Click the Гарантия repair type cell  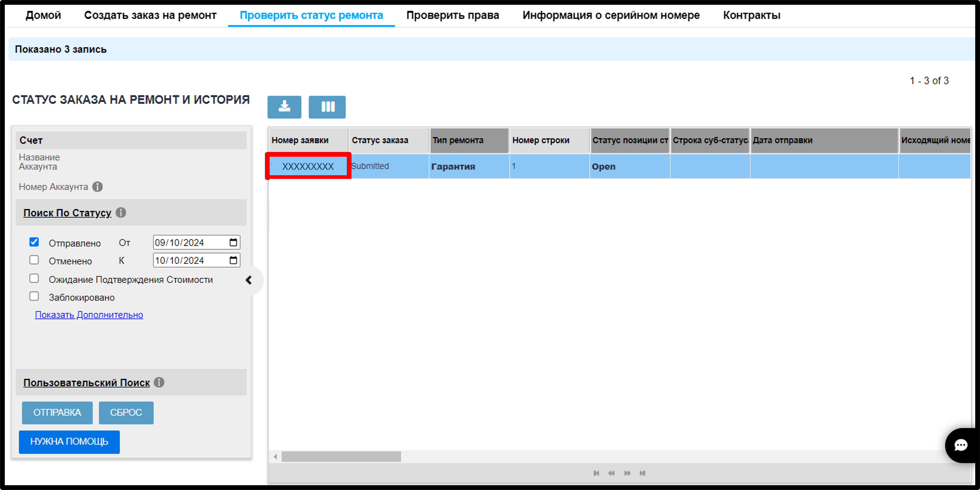469,166
